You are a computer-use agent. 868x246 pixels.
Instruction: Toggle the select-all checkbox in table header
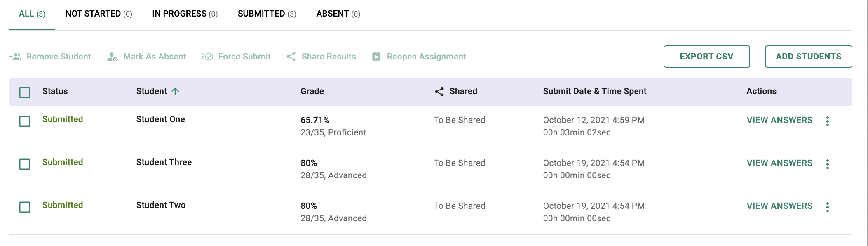coord(25,92)
